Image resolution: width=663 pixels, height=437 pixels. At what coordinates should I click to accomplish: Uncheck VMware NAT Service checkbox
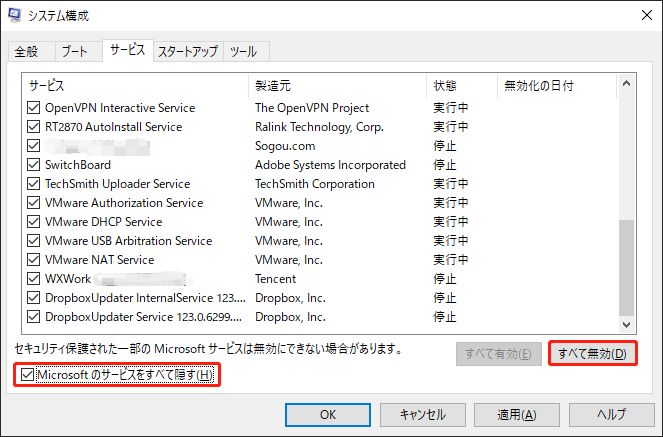coord(33,260)
